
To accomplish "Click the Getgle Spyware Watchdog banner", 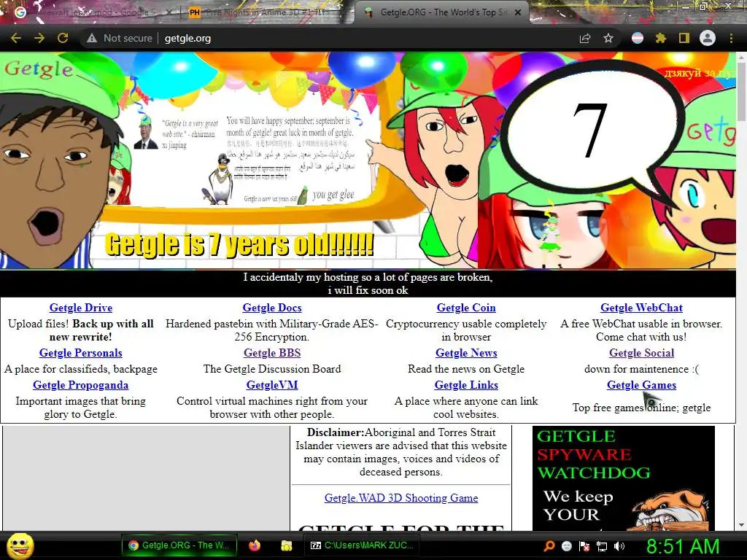I will coord(624,478).
